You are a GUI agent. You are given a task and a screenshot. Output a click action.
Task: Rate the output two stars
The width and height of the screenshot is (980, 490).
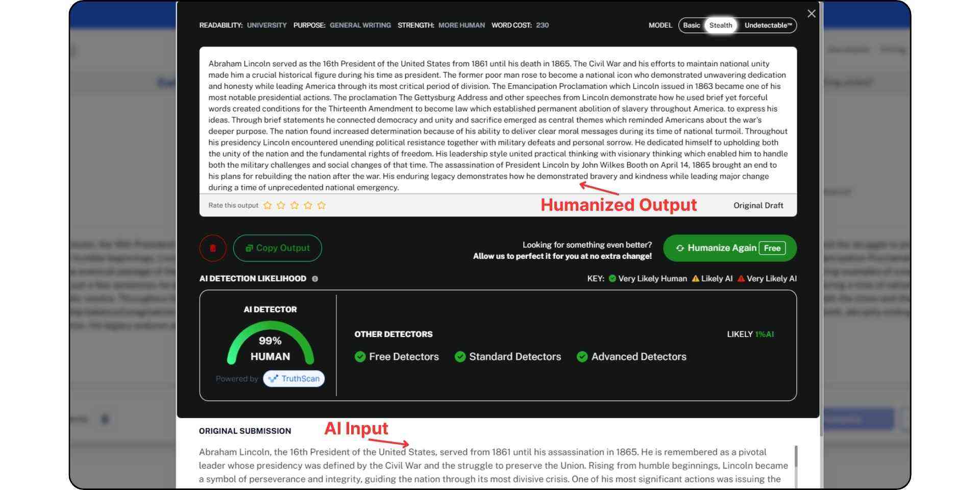pos(281,205)
